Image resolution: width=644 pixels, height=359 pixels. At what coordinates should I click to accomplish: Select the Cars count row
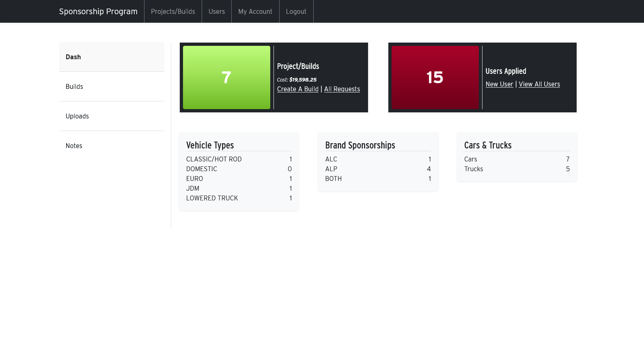pyautogui.click(x=517, y=159)
